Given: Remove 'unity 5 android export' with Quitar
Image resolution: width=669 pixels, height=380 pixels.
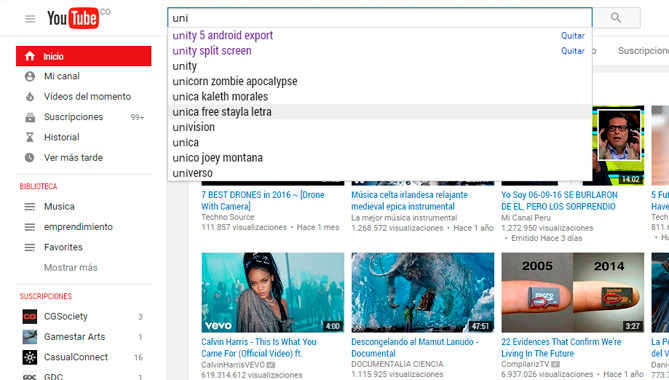Looking at the screenshot, I should click(573, 36).
